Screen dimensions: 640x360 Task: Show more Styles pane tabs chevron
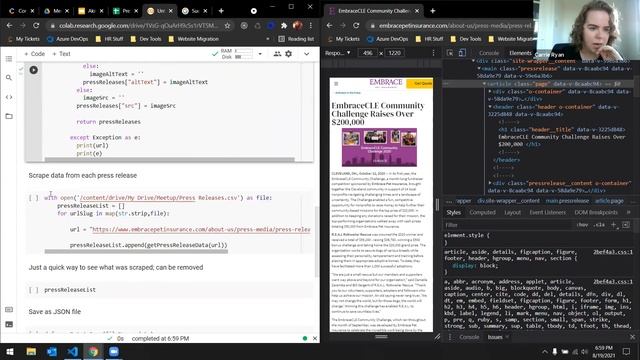[x=629, y=212]
